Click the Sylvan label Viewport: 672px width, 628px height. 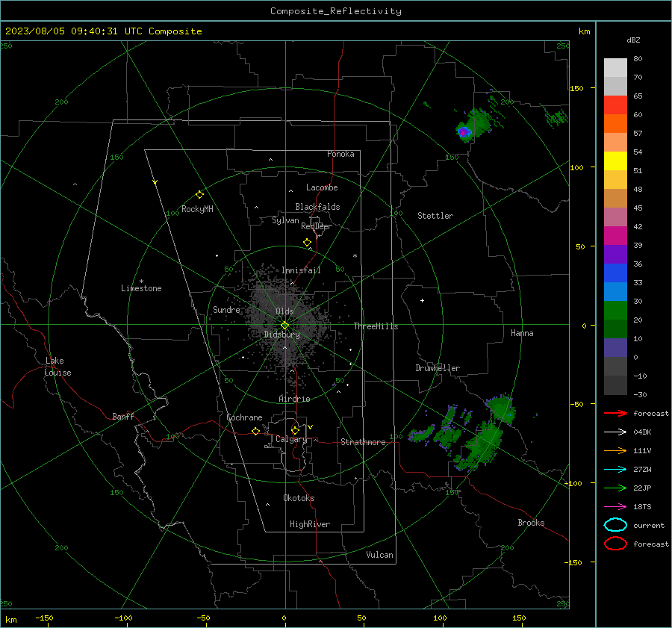point(285,220)
